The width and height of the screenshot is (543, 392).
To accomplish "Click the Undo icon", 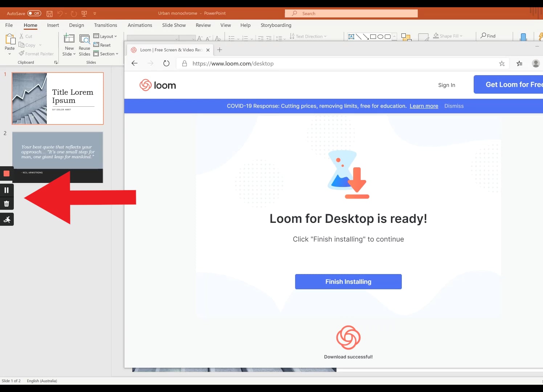I will [x=60, y=13].
